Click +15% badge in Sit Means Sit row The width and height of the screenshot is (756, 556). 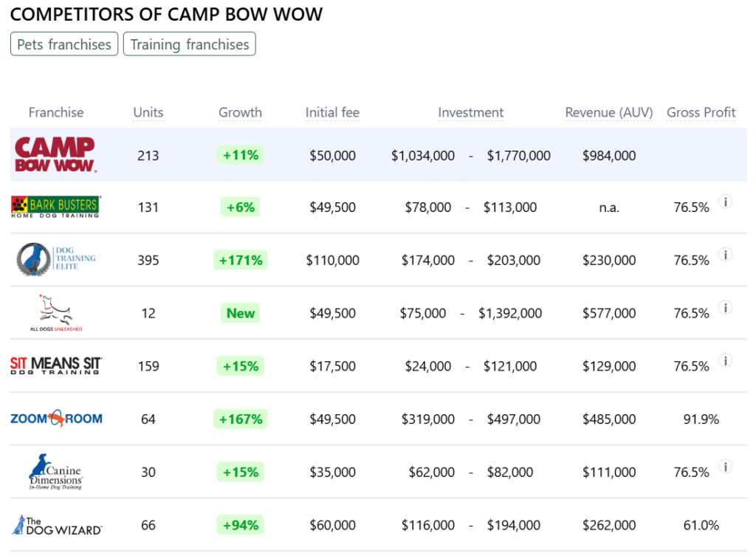[x=240, y=366]
